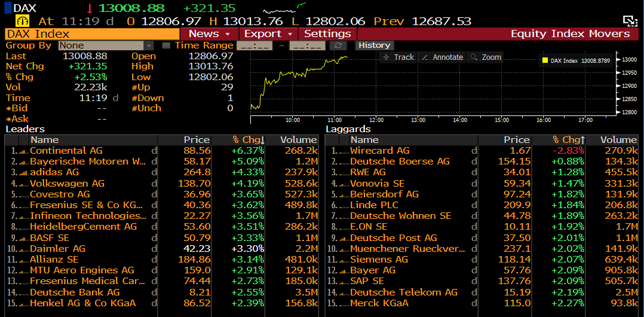
Task: Click the red down arrow next to DAX ticker
Action: [x=90, y=8]
